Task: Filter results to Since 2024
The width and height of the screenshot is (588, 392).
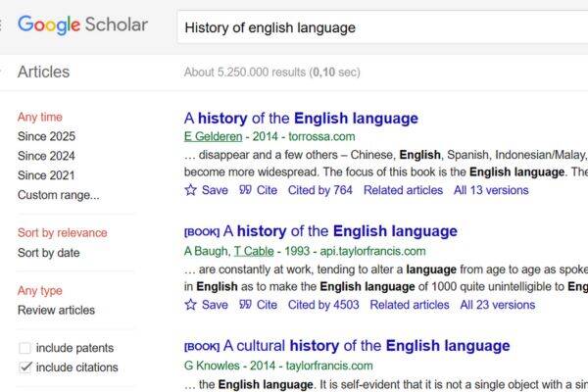Action: pos(46,156)
